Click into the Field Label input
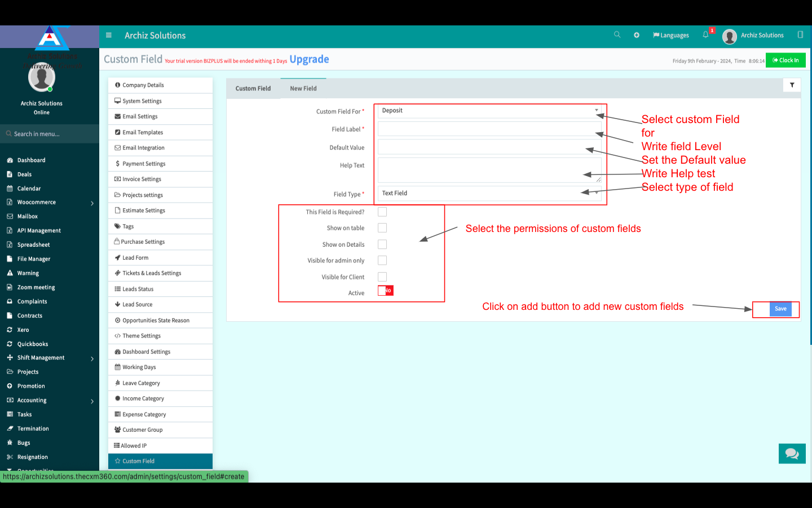This screenshot has width=812, height=508. [x=489, y=129]
